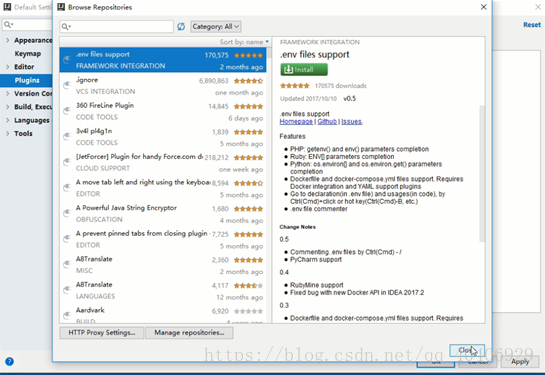This screenshot has height=375, width=545.
Task: Select Keymap in settings tree
Action: (x=27, y=54)
